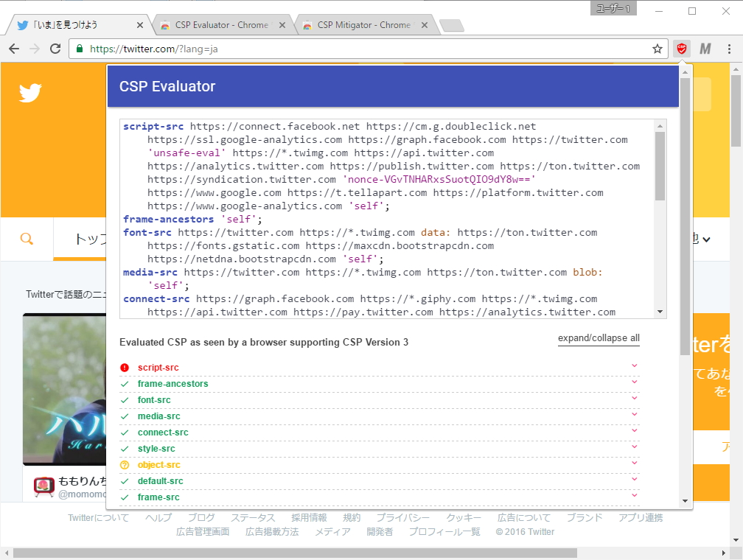The image size is (743, 560).
Task: Click the Twitter search magnifier icon
Action: (x=27, y=239)
